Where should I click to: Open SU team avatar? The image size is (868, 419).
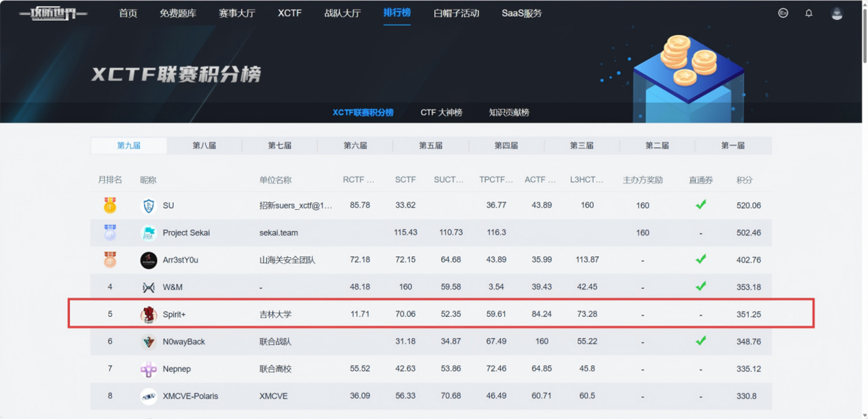pos(148,206)
